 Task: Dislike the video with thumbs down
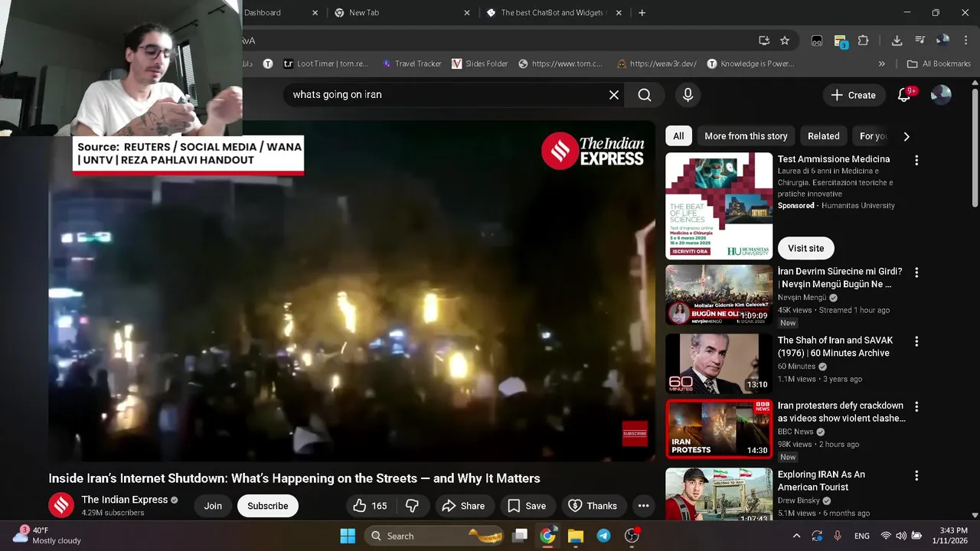[412, 506]
